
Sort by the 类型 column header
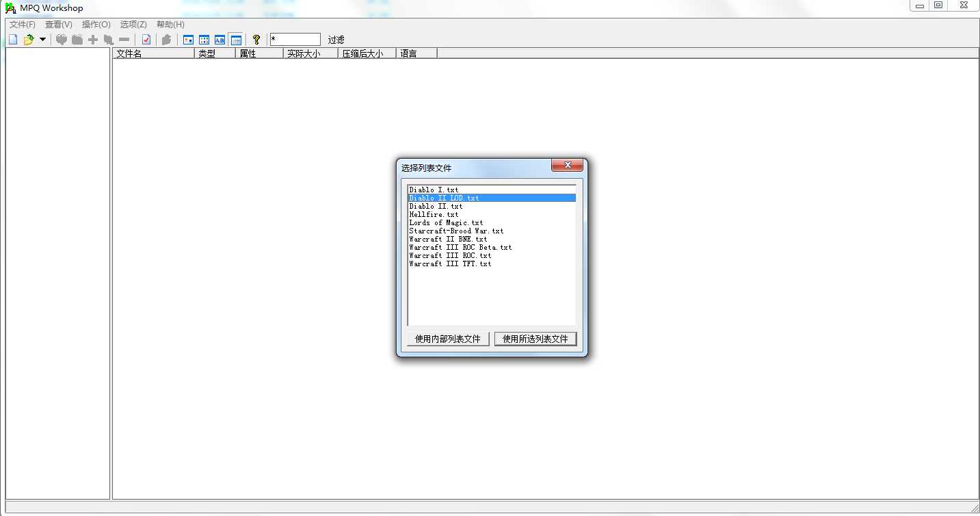215,53
